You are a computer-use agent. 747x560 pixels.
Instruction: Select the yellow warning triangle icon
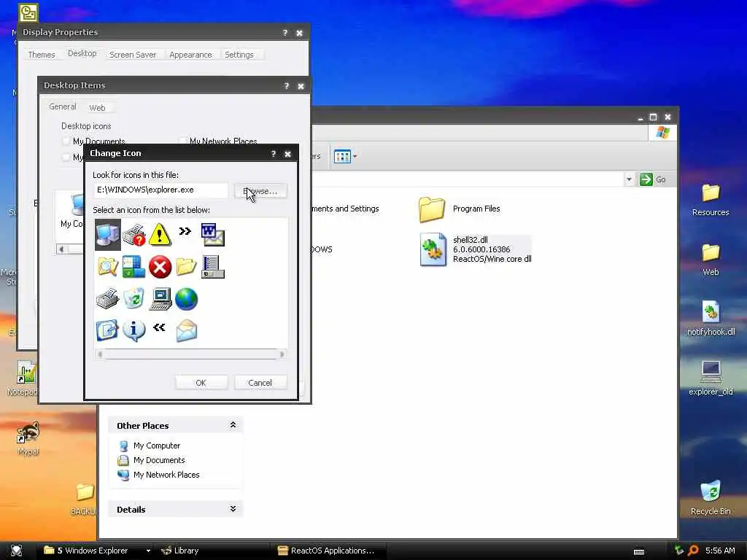[160, 234]
